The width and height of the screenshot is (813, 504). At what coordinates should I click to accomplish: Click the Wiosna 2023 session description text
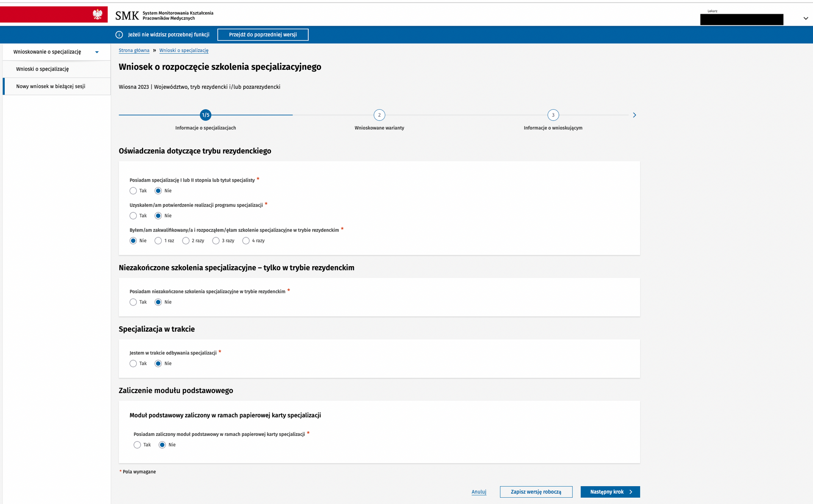coord(199,87)
